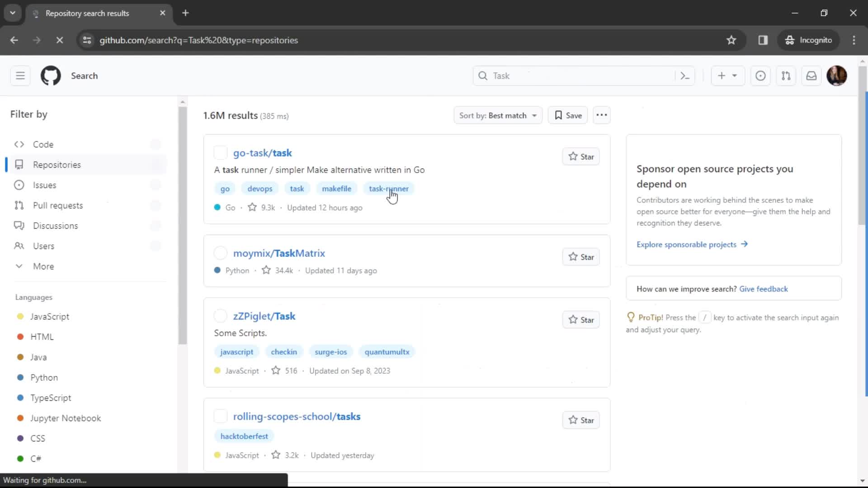Star the go-task/task repository
Image resolution: width=868 pixels, height=488 pixels.
pyautogui.click(x=581, y=157)
